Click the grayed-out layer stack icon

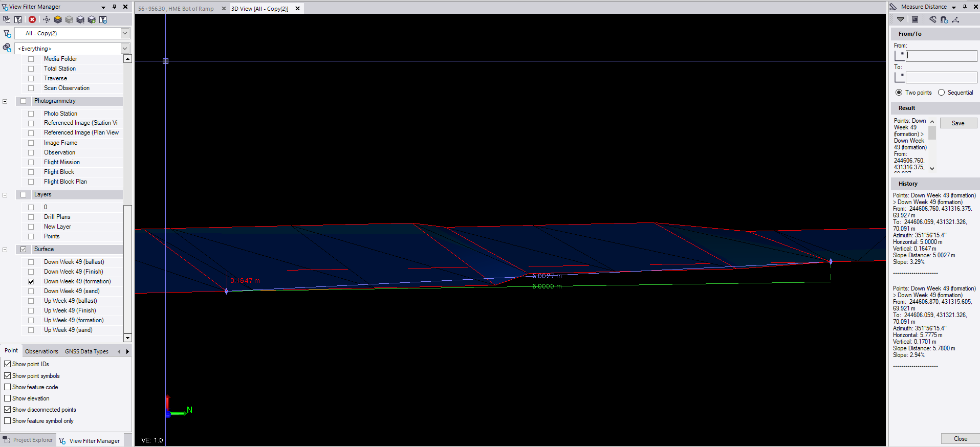(x=69, y=19)
